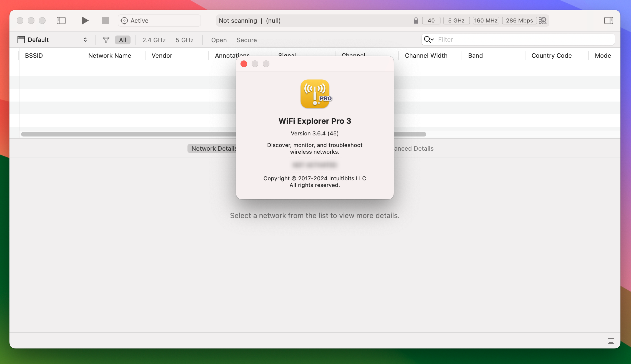Screen dimensions: 631x364
Task: Expand the Default profile dropdown
Action: [52, 39]
